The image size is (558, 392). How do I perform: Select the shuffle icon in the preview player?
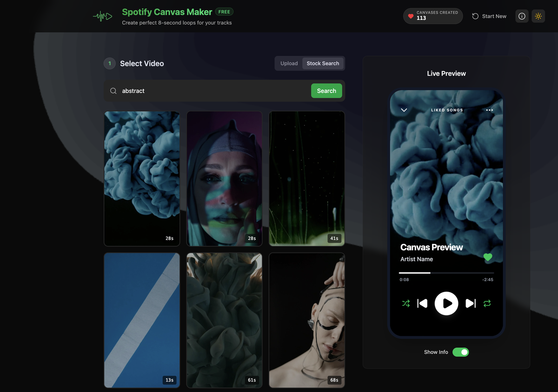405,303
